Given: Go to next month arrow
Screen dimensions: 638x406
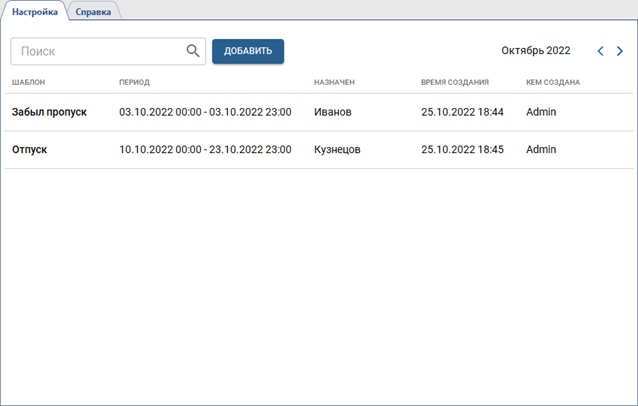Looking at the screenshot, I should (620, 51).
